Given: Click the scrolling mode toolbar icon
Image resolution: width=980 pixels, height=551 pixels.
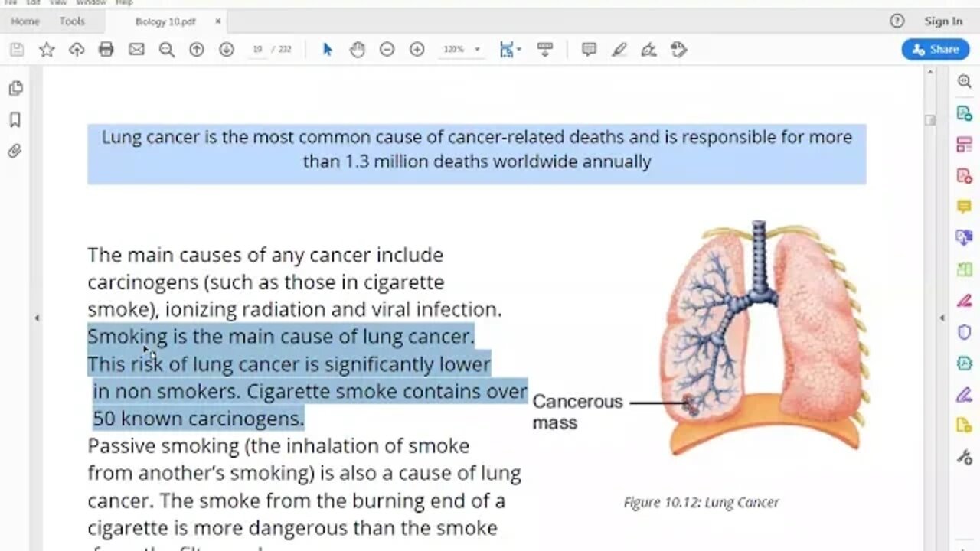Looking at the screenshot, I should pos(545,50).
